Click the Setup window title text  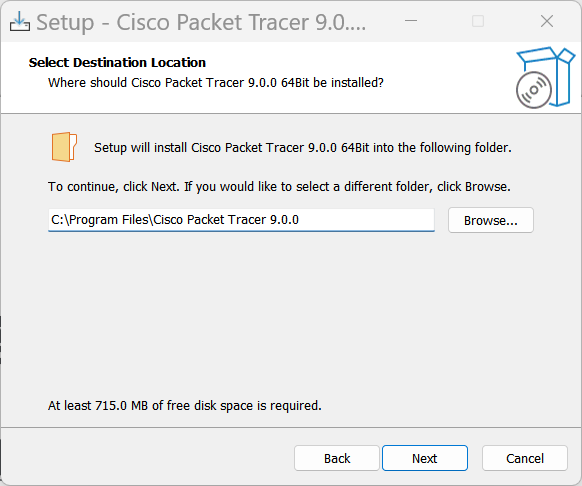201,22
